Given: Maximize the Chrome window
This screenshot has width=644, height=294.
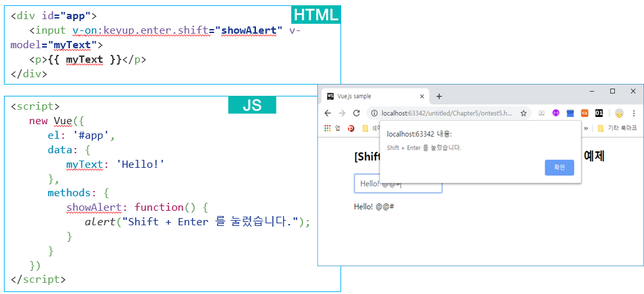Looking at the screenshot, I should [612, 91].
